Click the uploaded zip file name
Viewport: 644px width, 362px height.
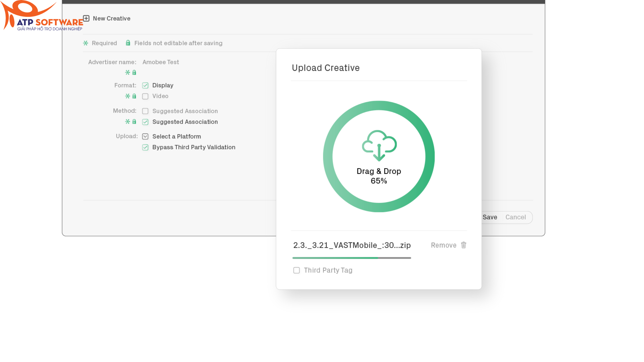coord(352,245)
